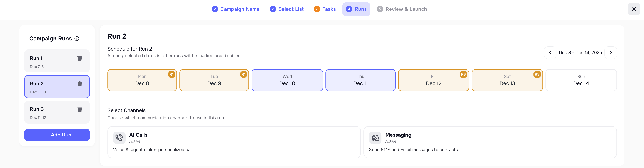Image resolution: width=644 pixels, height=168 pixels.
Task: Go to previous week with left chevron
Action: (x=550, y=53)
